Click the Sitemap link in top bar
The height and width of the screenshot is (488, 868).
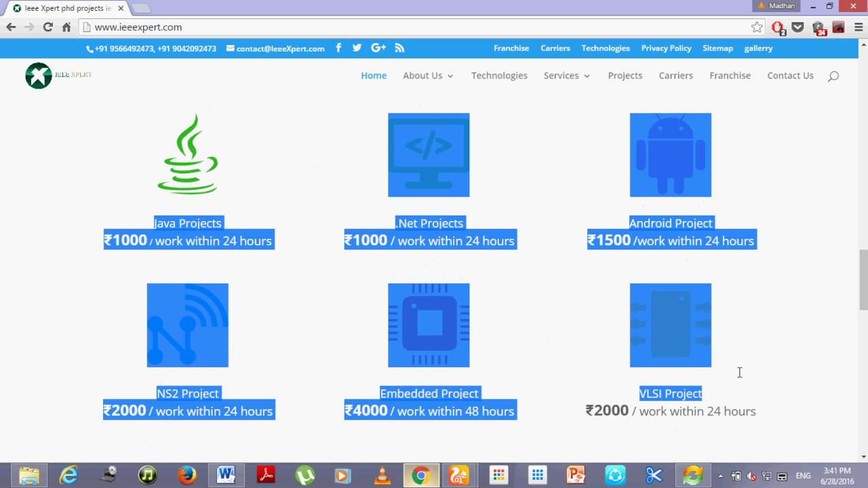[718, 48]
